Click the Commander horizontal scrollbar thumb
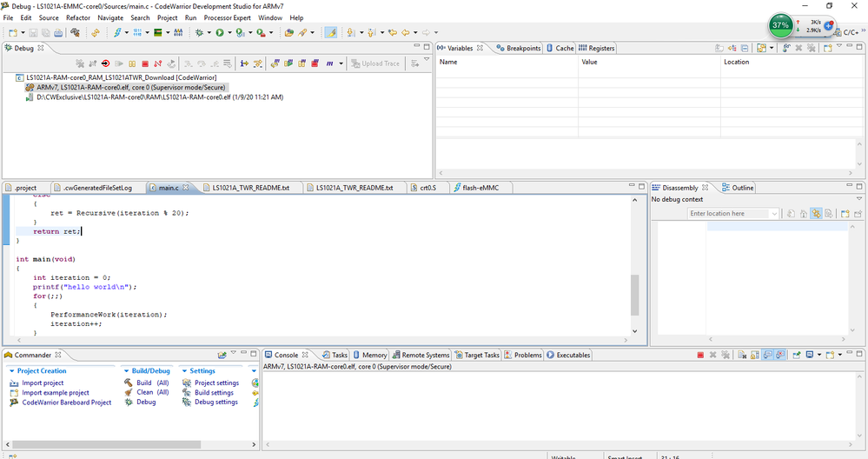 pyautogui.click(x=106, y=444)
